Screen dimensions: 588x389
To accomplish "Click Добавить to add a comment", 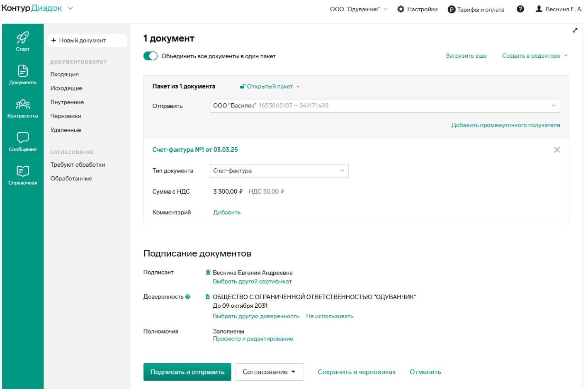I will tap(227, 212).
